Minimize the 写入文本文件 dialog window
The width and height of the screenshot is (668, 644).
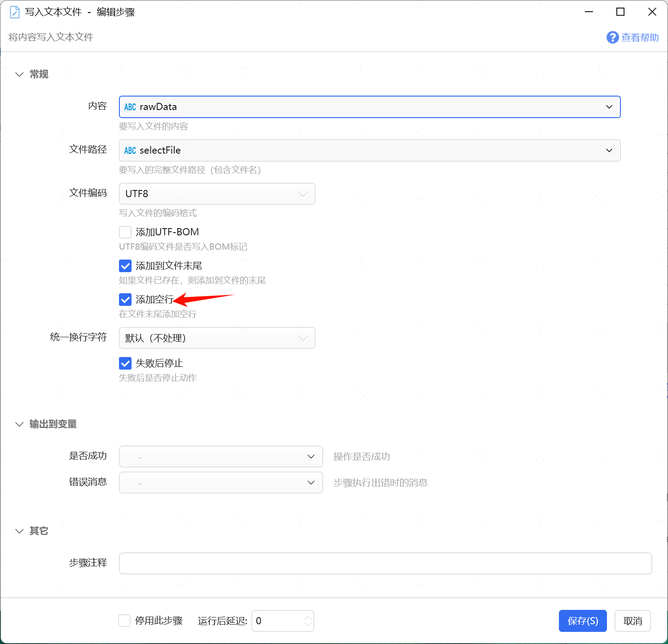pos(589,12)
